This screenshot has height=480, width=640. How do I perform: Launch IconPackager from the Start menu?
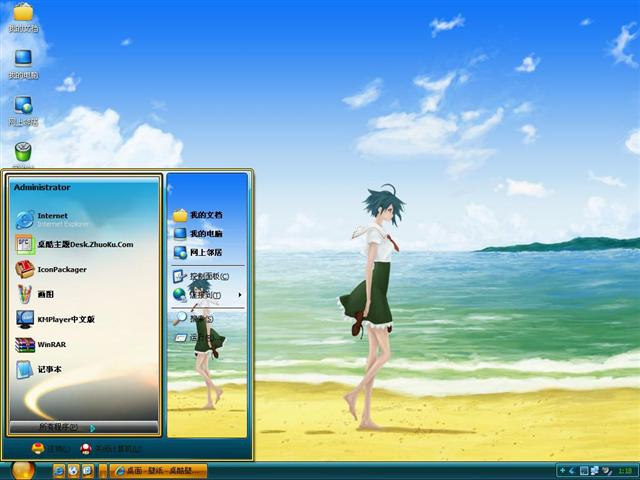51,269
